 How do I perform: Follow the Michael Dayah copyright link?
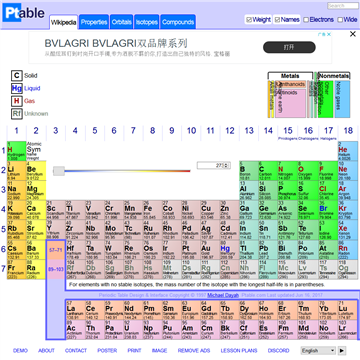tap(223, 295)
